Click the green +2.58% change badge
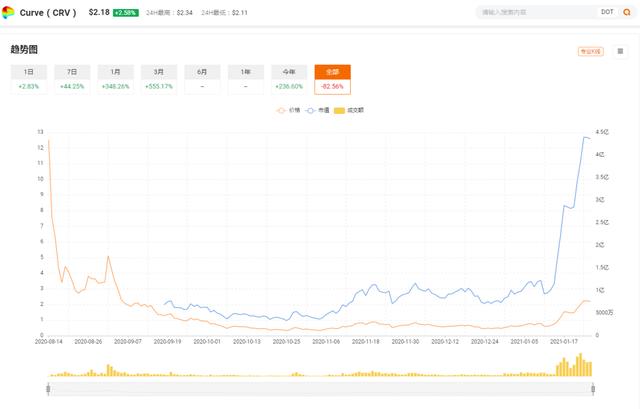The width and height of the screenshot is (640, 409). (126, 12)
